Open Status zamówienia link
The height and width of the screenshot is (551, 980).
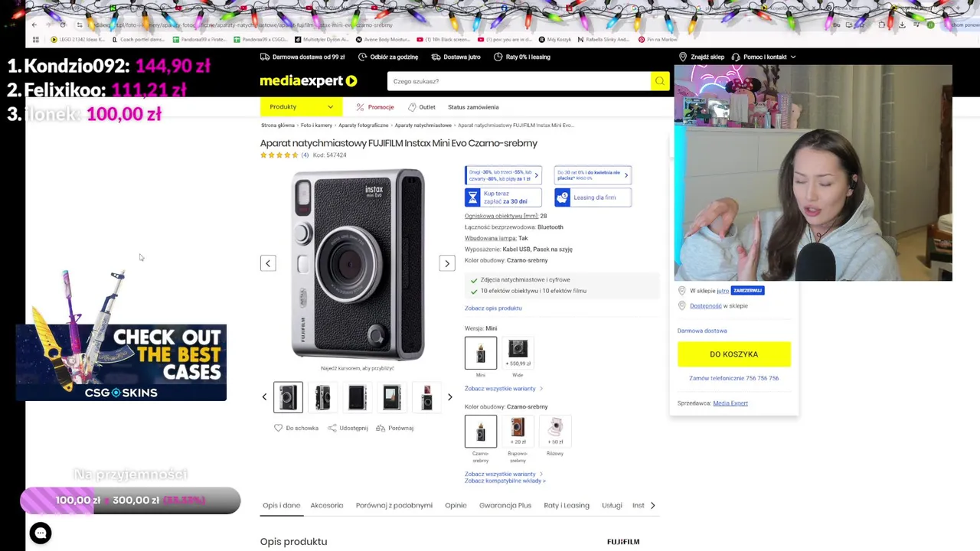[473, 107]
